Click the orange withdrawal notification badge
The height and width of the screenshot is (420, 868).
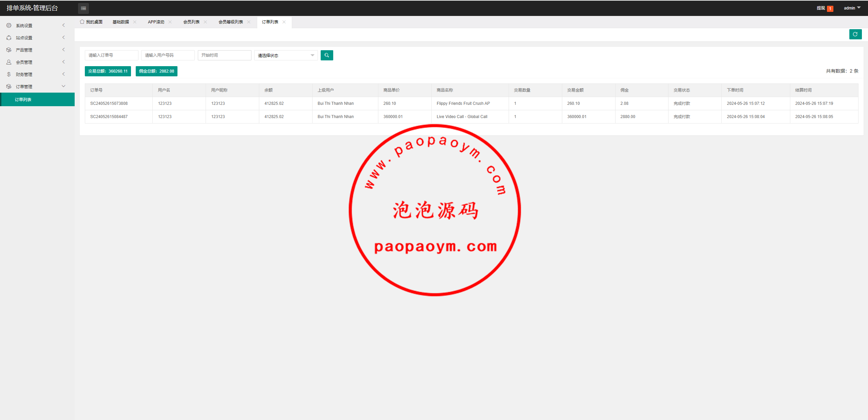830,9
